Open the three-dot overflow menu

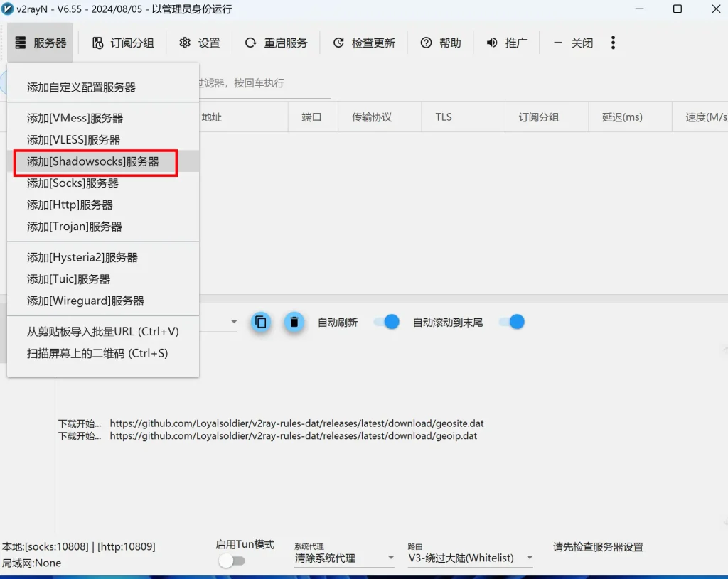(613, 43)
